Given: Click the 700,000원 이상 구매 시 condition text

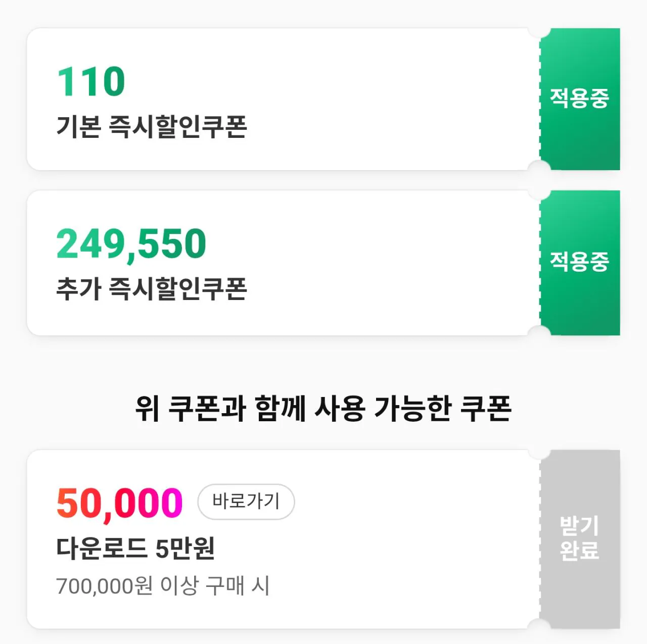Looking at the screenshot, I should tap(165, 585).
